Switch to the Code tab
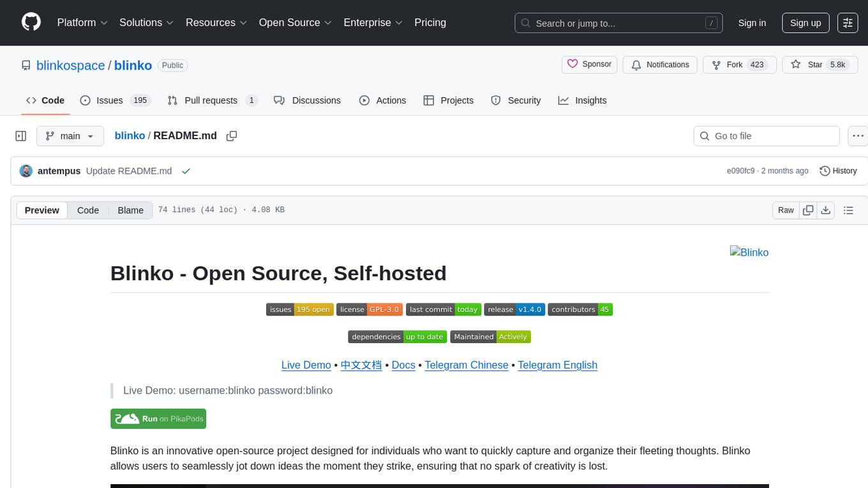This screenshot has height=488, width=868. point(45,100)
